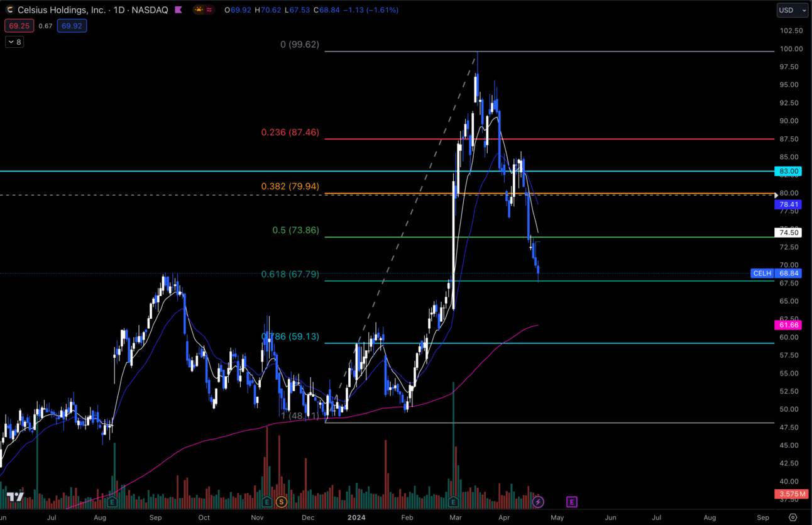The width and height of the screenshot is (812, 525).
Task: Click the purple lightning bolt event marker
Action: 538,502
